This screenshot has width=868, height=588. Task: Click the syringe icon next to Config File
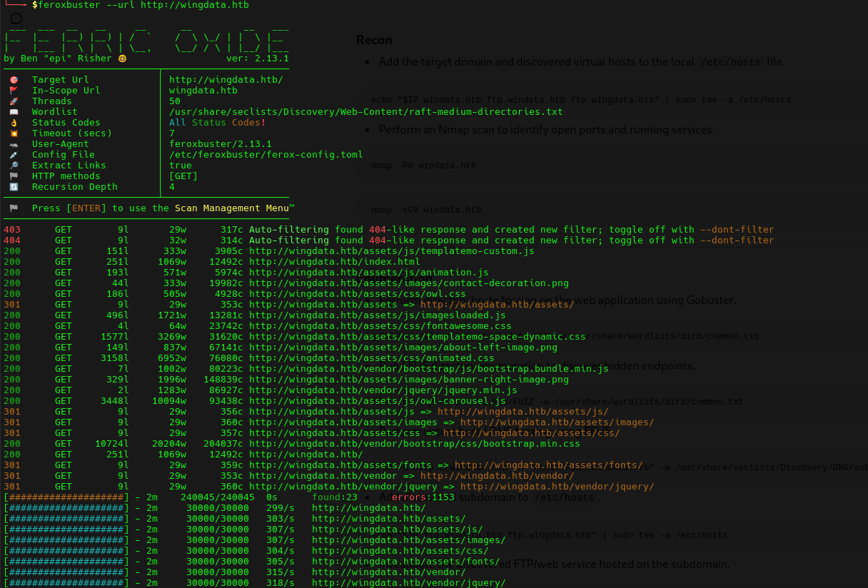coord(14,155)
